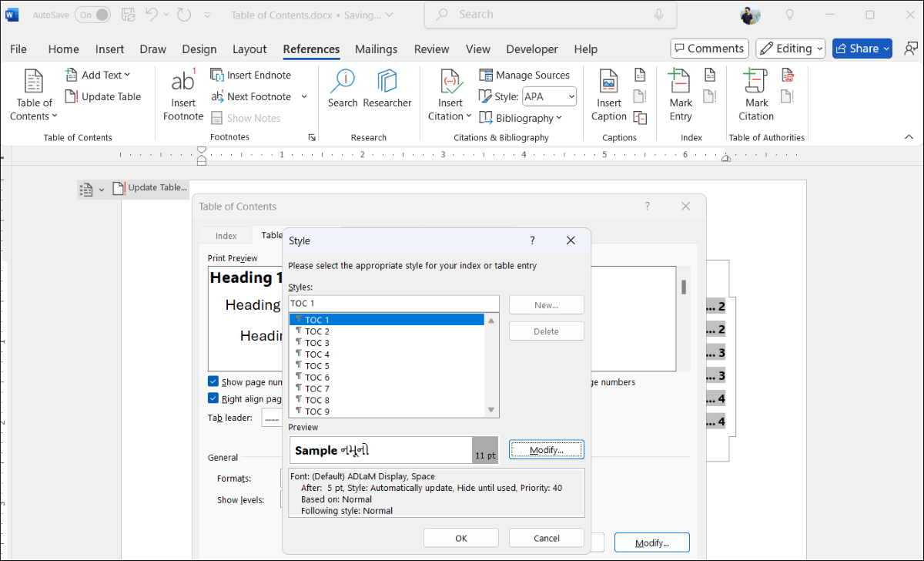
Task: Click Cancel in the Style dialog
Action: (546, 538)
